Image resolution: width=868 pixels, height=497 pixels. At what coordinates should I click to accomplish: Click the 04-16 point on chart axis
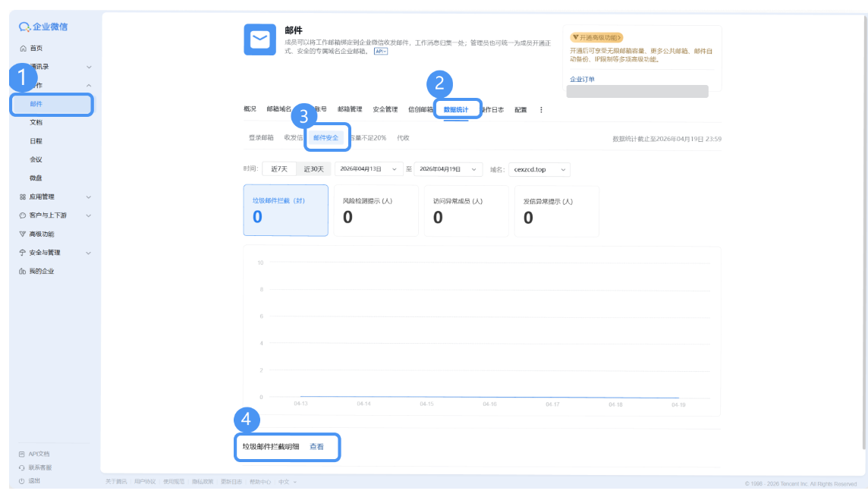(489, 404)
